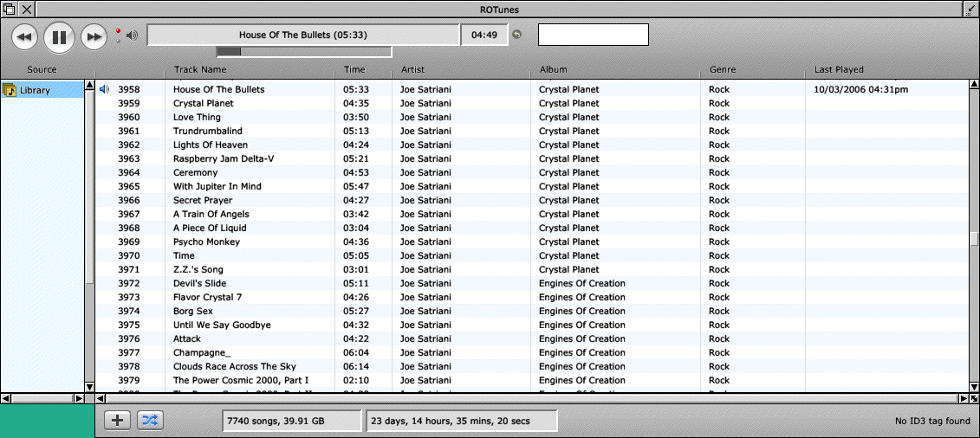Select the track Secret Prayer
980x438 pixels.
[x=203, y=200]
